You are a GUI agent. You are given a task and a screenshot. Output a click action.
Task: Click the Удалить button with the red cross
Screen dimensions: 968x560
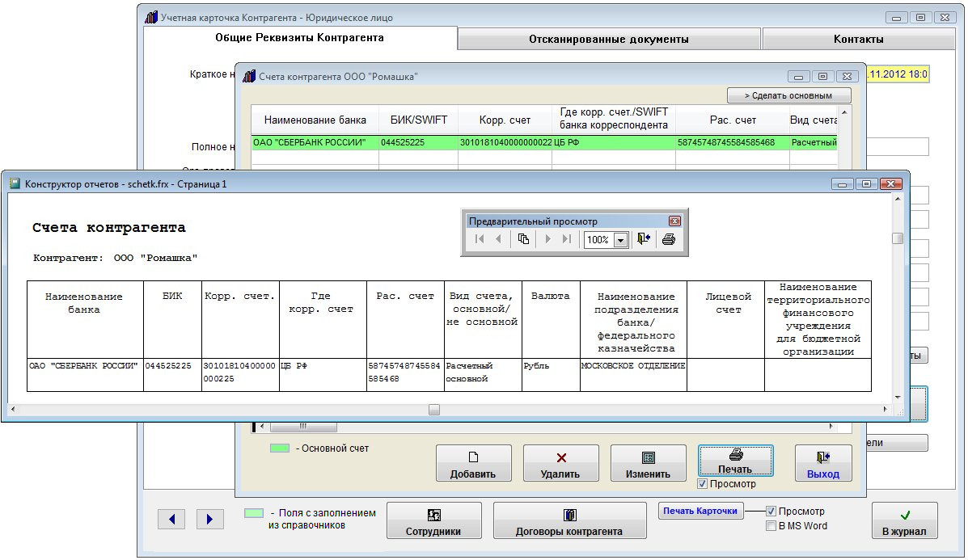click(x=560, y=465)
